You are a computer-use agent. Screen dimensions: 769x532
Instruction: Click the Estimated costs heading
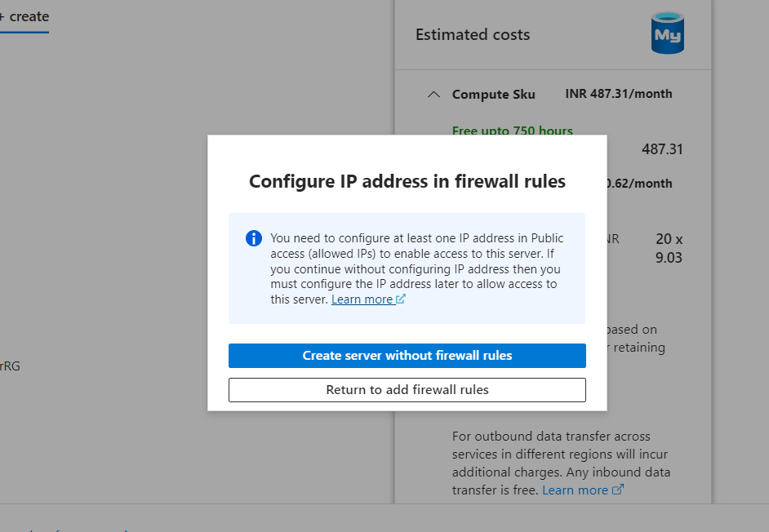click(x=473, y=35)
